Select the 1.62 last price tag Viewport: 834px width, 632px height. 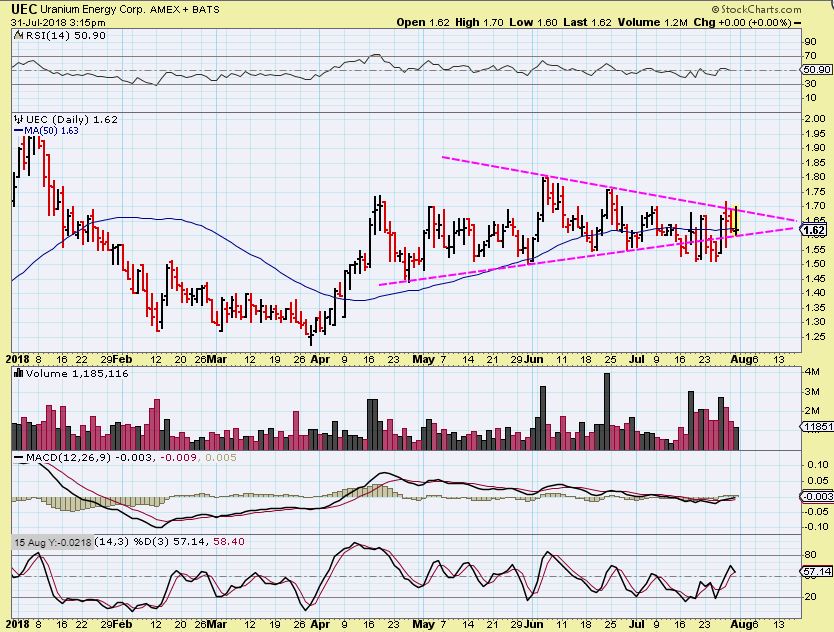tap(815, 230)
